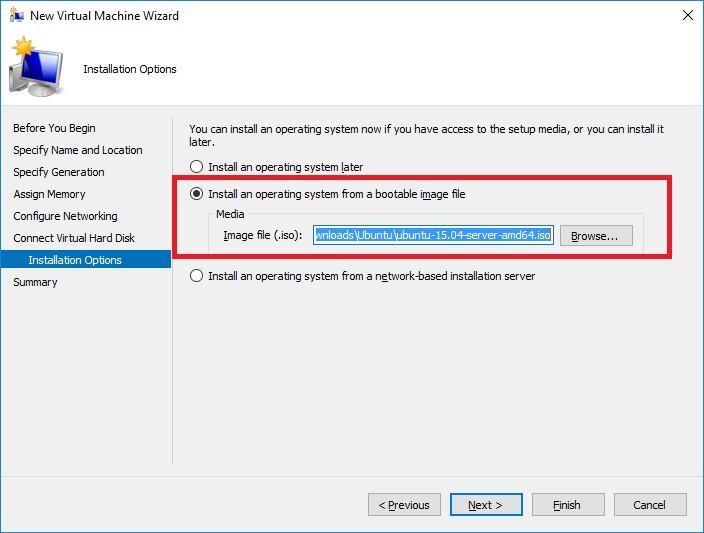The width and height of the screenshot is (704, 533).
Task: Select install from bootable image file option
Action: click(197, 194)
